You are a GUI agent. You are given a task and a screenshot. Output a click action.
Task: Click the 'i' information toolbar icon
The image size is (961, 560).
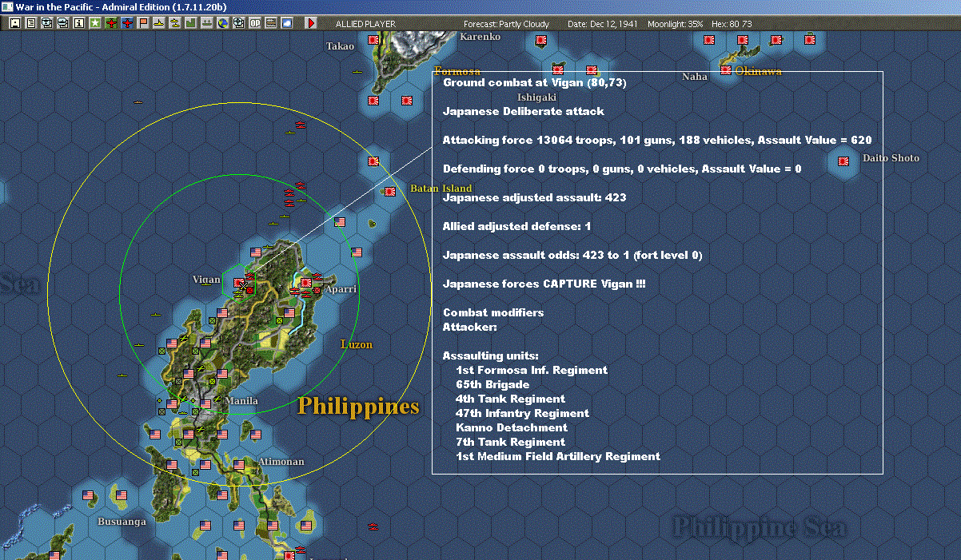coord(78,23)
